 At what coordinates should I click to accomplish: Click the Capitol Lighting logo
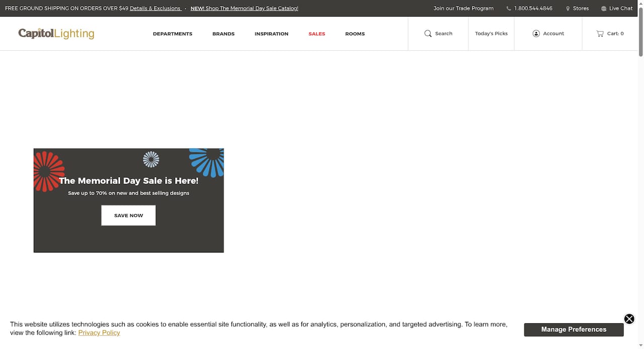click(56, 34)
